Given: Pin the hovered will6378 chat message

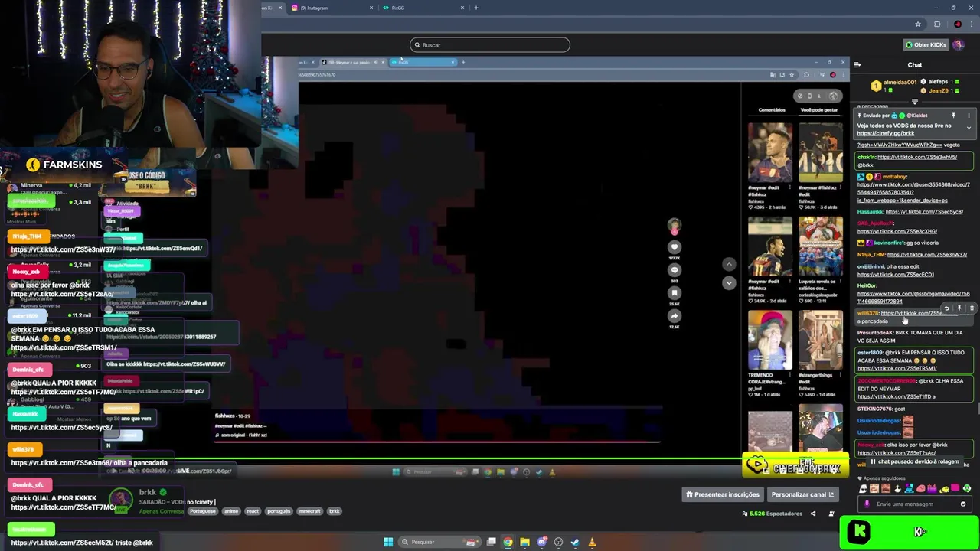Looking at the screenshot, I should point(959,308).
